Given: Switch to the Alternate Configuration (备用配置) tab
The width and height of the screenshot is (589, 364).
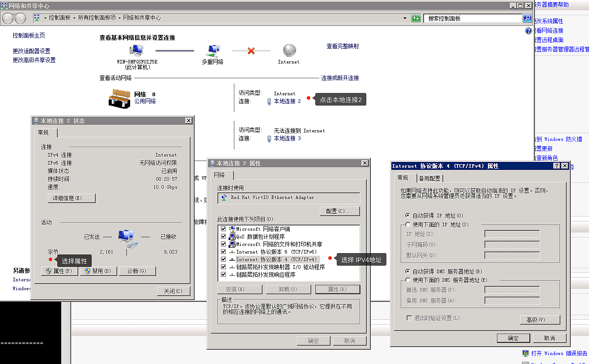Looking at the screenshot, I should [430, 178].
